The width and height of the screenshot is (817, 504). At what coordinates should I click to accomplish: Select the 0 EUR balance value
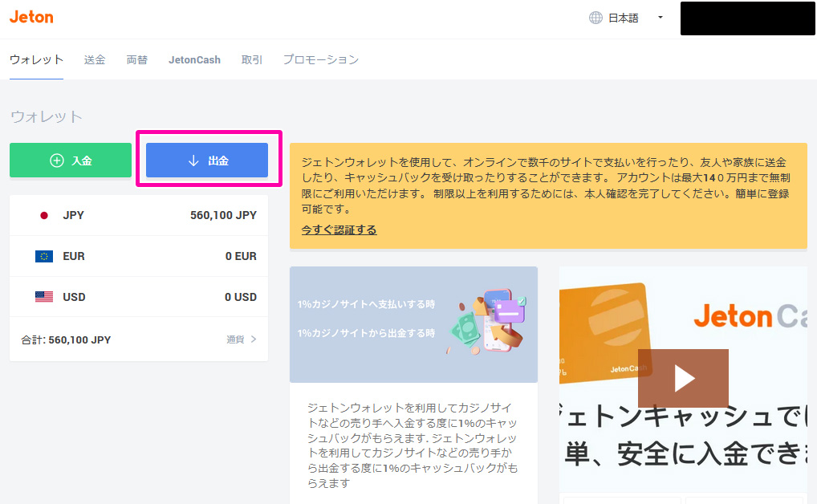[241, 256]
